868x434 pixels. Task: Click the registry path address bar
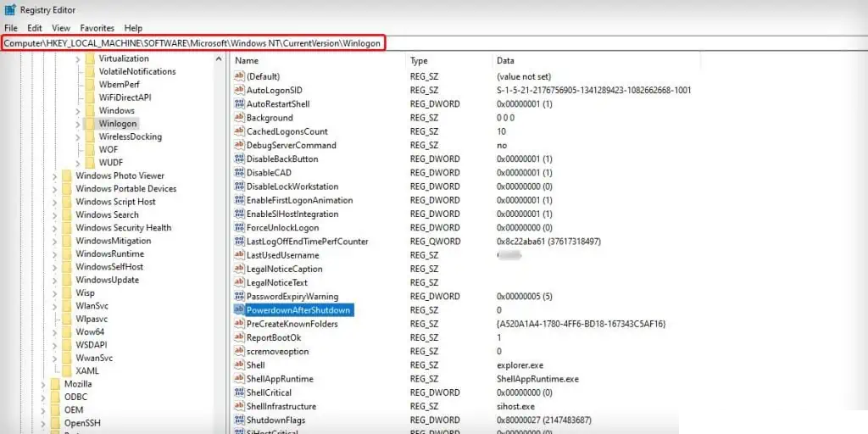click(193, 42)
